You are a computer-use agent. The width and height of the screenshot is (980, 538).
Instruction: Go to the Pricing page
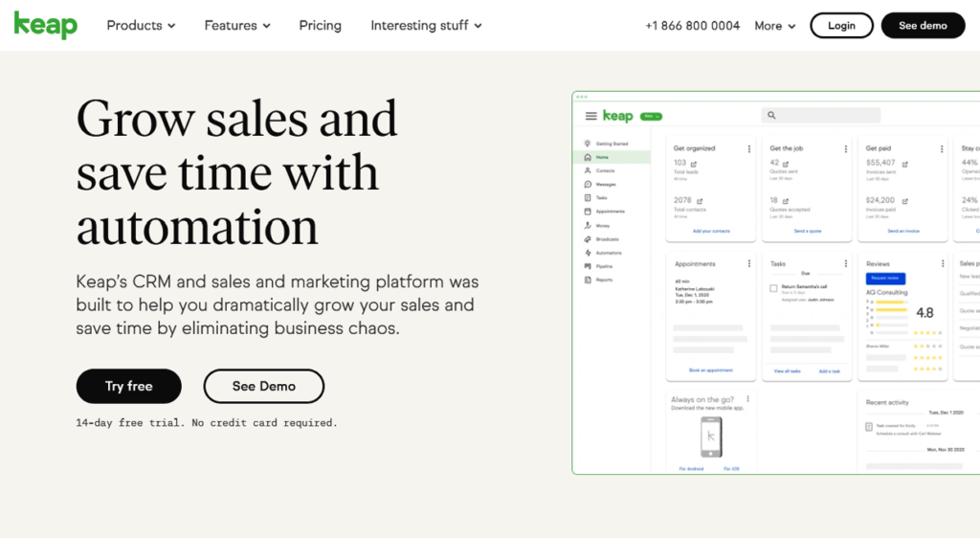[320, 26]
